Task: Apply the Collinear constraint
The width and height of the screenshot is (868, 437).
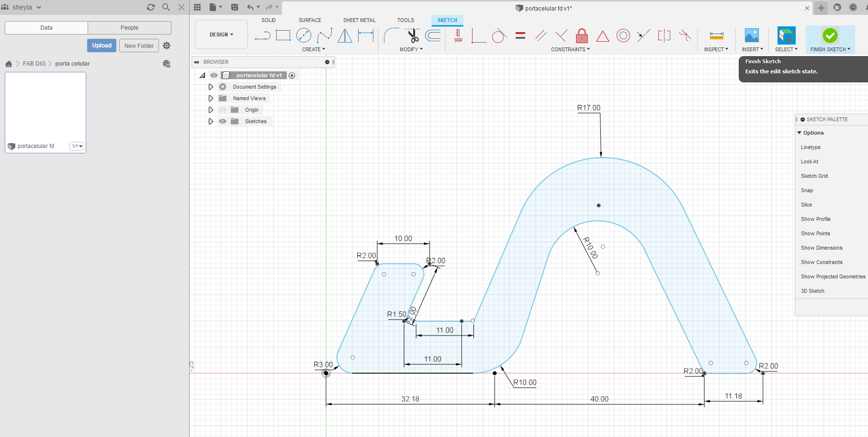Action: click(x=643, y=35)
